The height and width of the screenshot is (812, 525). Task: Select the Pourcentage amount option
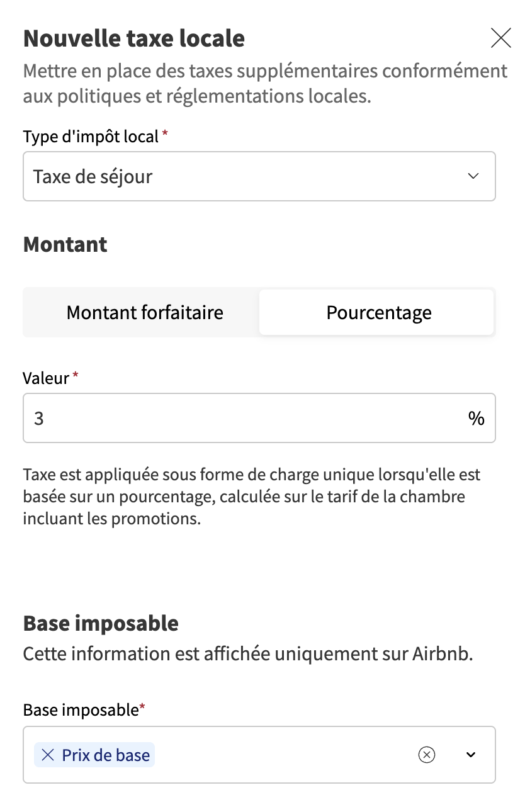378,313
